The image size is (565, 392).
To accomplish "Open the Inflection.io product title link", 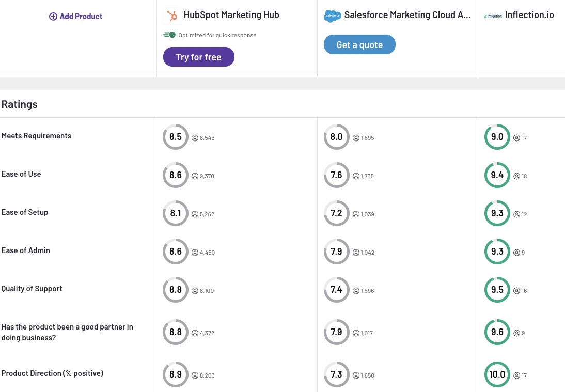I will [x=529, y=15].
